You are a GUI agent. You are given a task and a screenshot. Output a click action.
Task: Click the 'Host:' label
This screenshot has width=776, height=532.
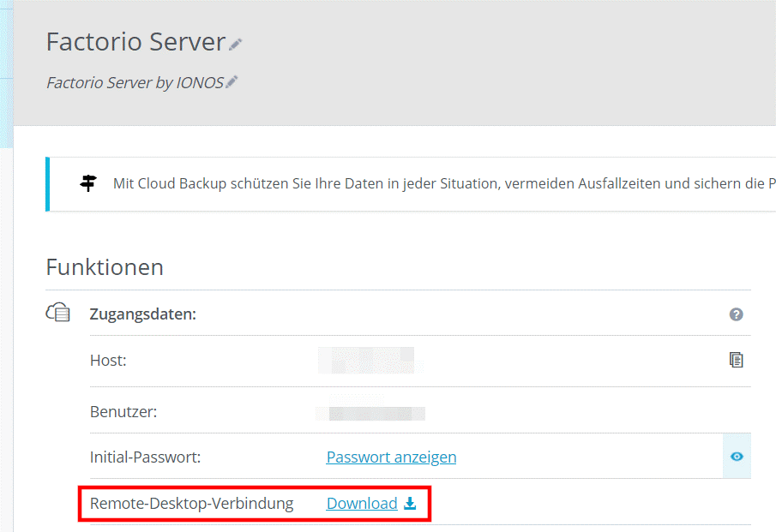[108, 361]
